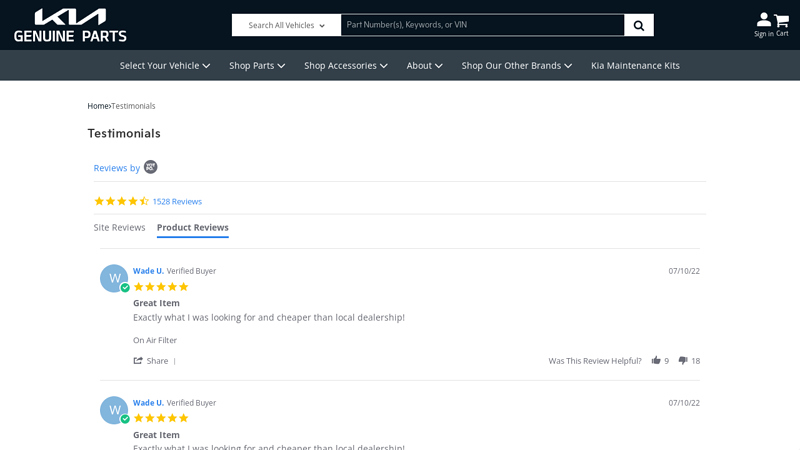
Task: Click the five-star rating of first review
Action: click(x=161, y=287)
